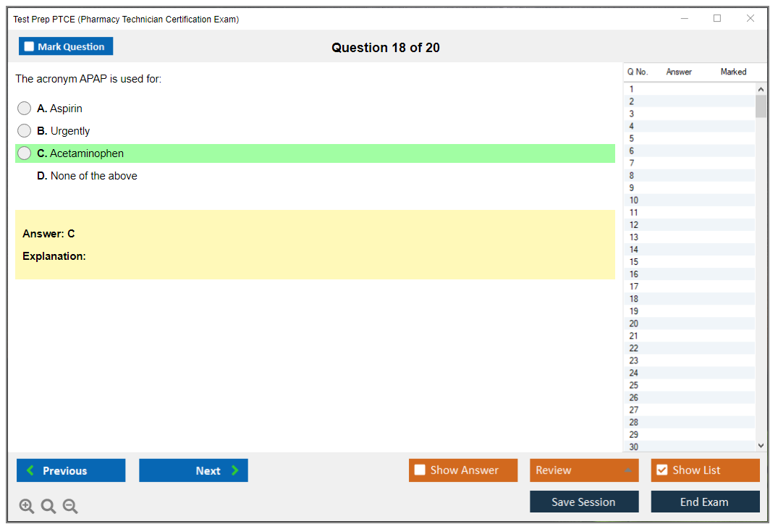The height and width of the screenshot is (532, 778).
Task: Click the End Exam button
Action: (x=704, y=502)
